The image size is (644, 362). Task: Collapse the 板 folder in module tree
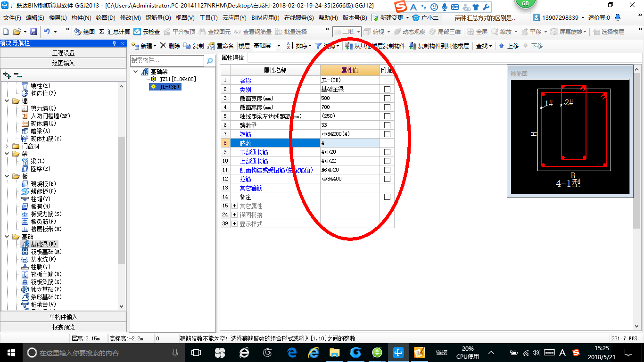point(8,176)
